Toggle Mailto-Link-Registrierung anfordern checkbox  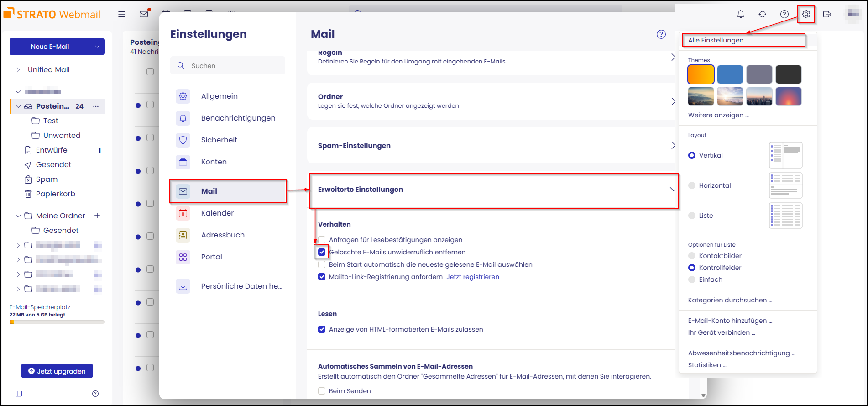pyautogui.click(x=322, y=277)
